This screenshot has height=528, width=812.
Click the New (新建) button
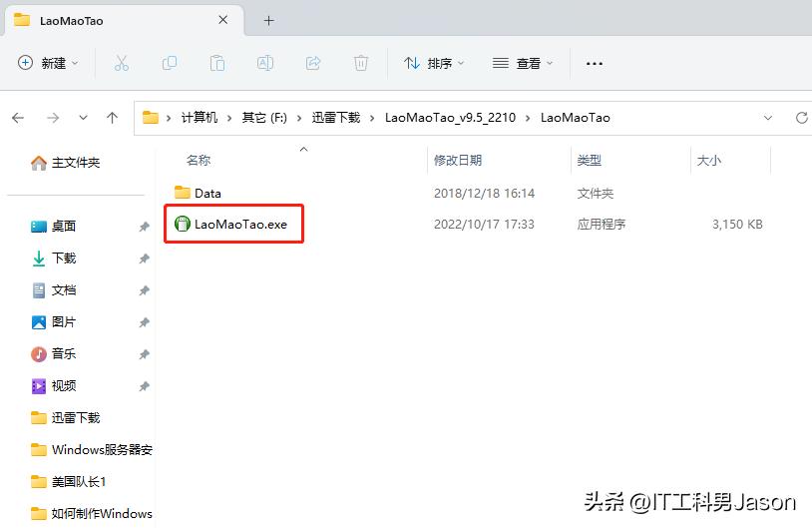(x=48, y=63)
